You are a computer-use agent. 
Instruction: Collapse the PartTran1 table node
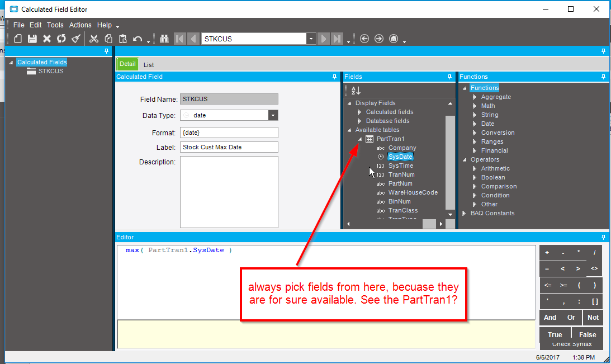point(360,139)
